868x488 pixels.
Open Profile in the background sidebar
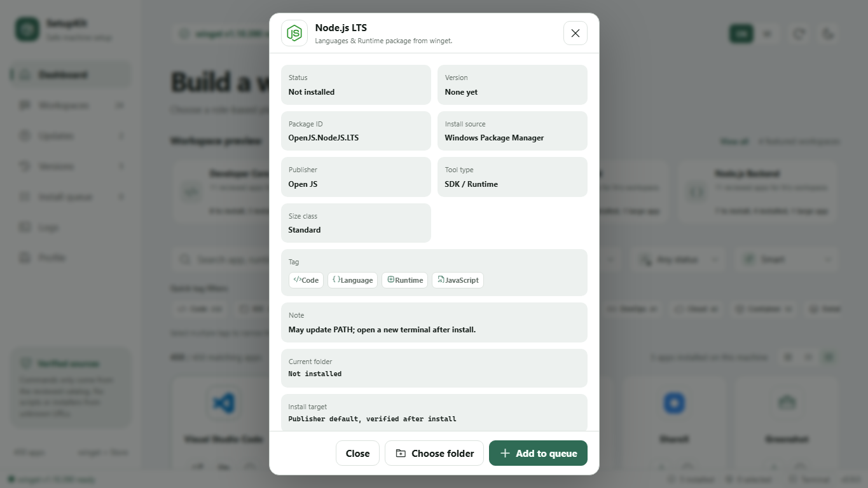[x=70, y=257]
